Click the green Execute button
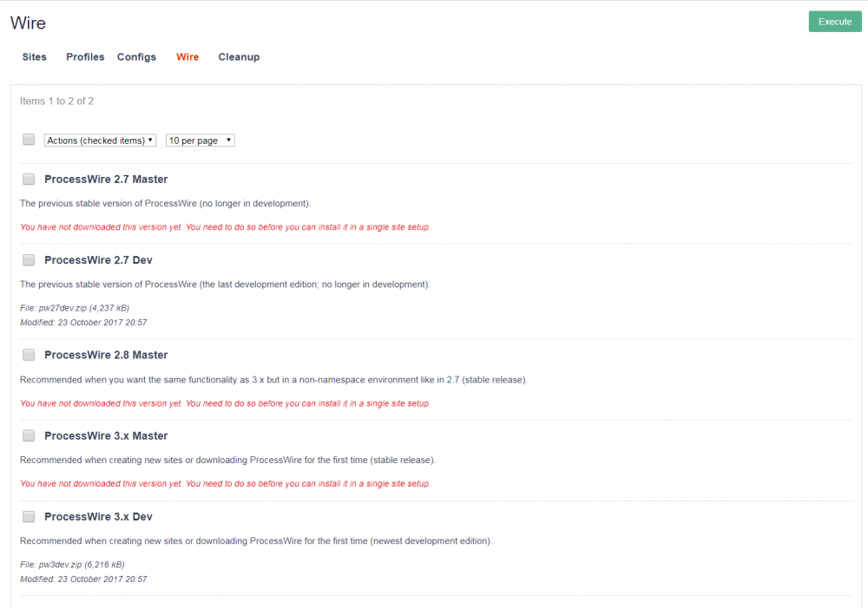868x608 pixels. coord(835,22)
